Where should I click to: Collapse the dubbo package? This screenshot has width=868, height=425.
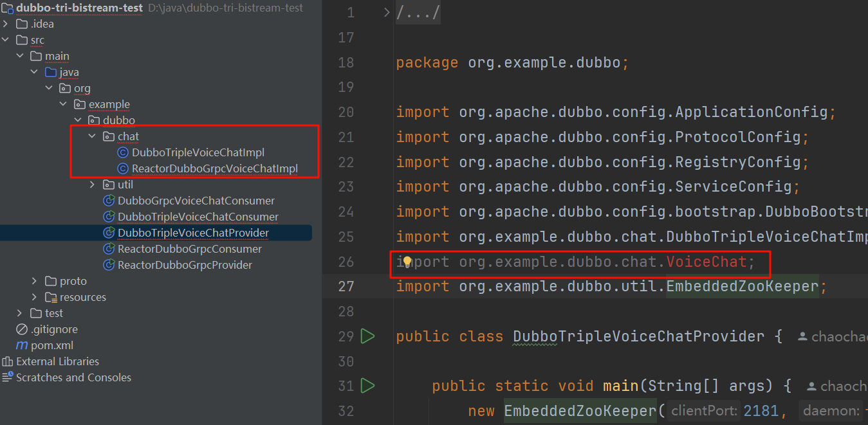pos(78,121)
